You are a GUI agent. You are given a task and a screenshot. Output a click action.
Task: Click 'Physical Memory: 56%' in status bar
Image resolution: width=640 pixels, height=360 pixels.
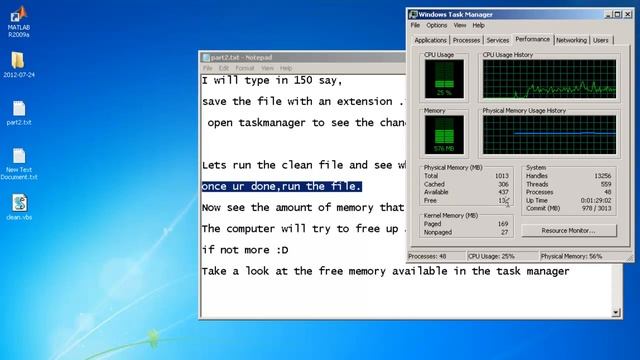(571, 256)
